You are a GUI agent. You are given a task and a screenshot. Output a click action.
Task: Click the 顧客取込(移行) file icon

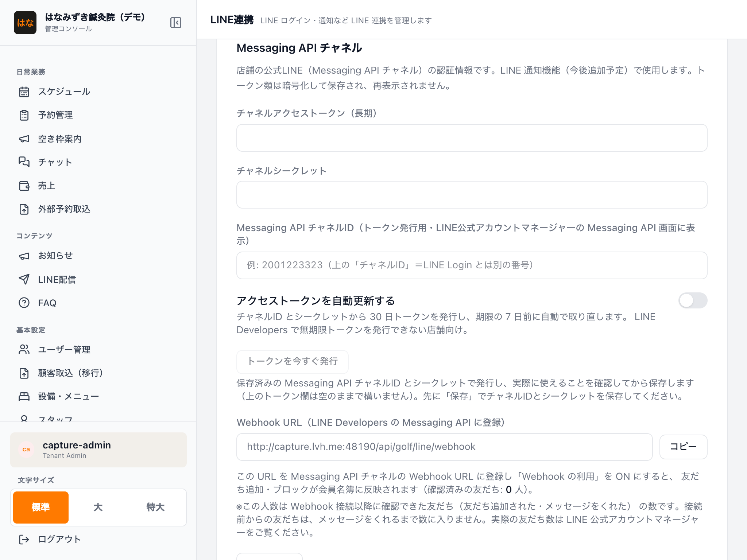point(24,373)
